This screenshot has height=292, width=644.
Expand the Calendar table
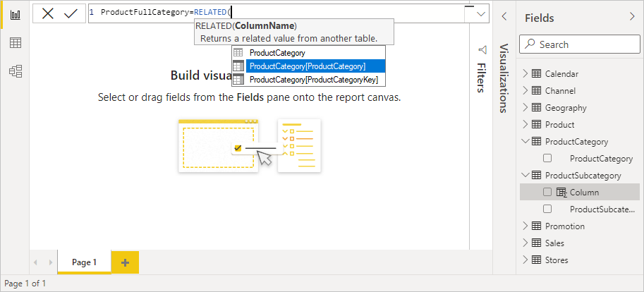click(525, 74)
